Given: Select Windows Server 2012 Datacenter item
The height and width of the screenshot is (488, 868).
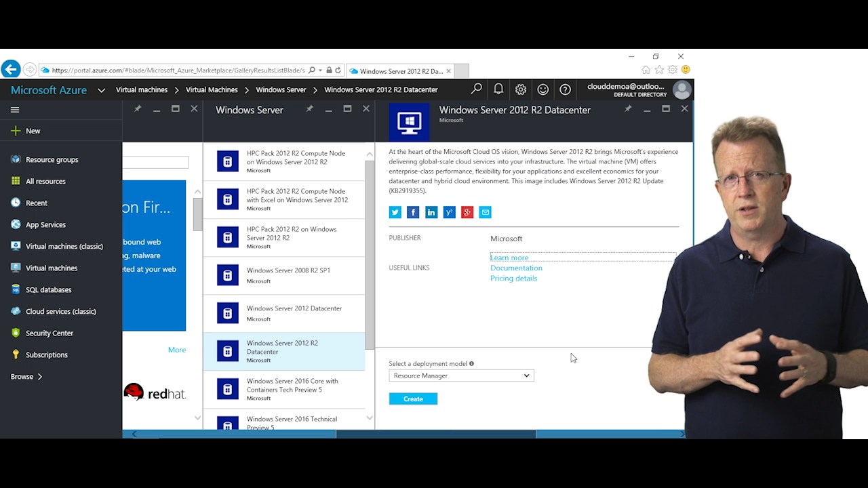Looking at the screenshot, I should 284,313.
